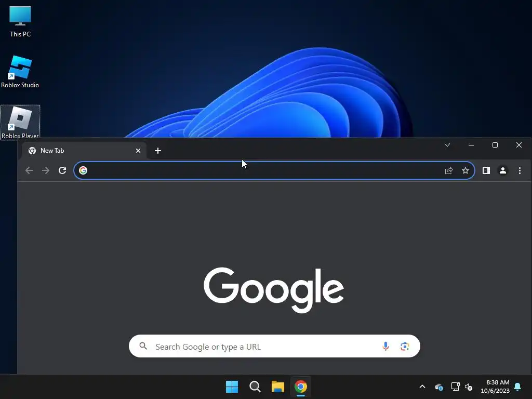Open the Chrome profile avatar menu

(x=503, y=170)
